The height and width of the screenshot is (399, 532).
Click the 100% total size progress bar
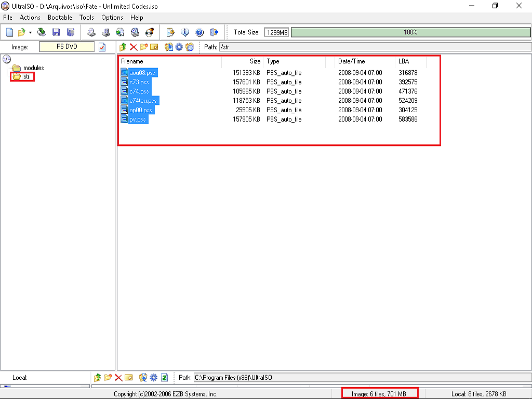point(410,32)
